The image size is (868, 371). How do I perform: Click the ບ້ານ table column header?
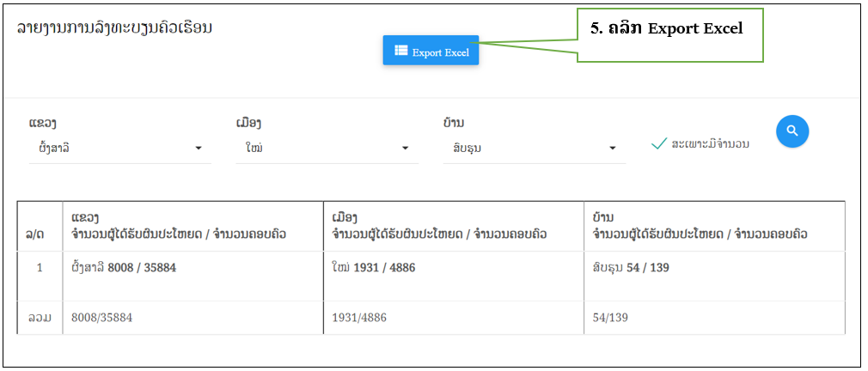coord(700,226)
